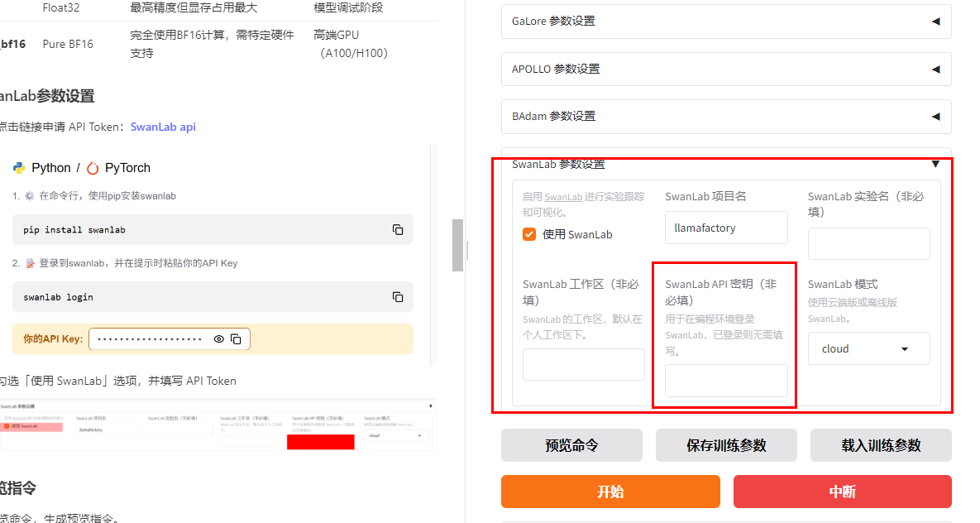Click the 保存训练参数 button
Screen dimensions: 980x523
pos(726,445)
